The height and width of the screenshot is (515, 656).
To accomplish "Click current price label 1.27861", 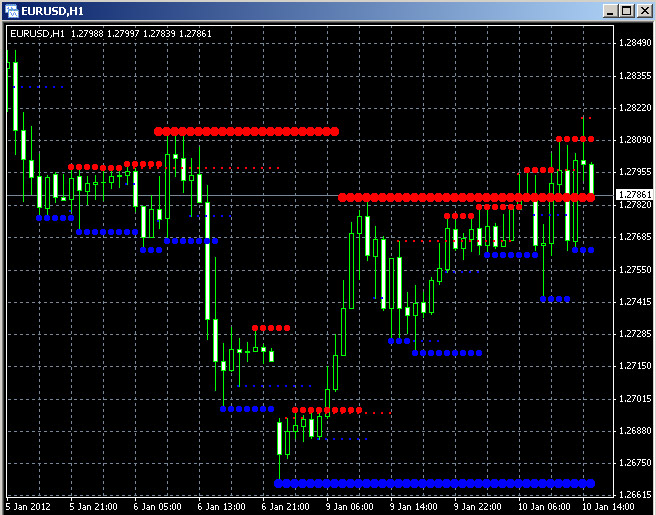I will coord(635,195).
